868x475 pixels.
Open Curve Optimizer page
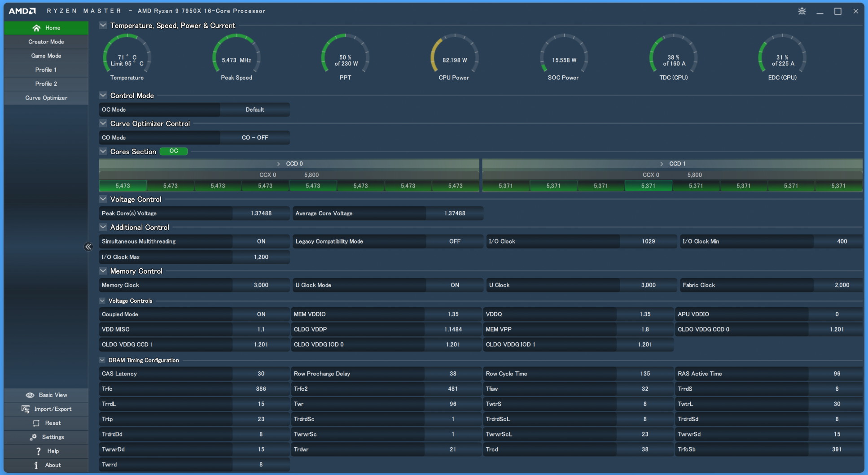point(46,98)
